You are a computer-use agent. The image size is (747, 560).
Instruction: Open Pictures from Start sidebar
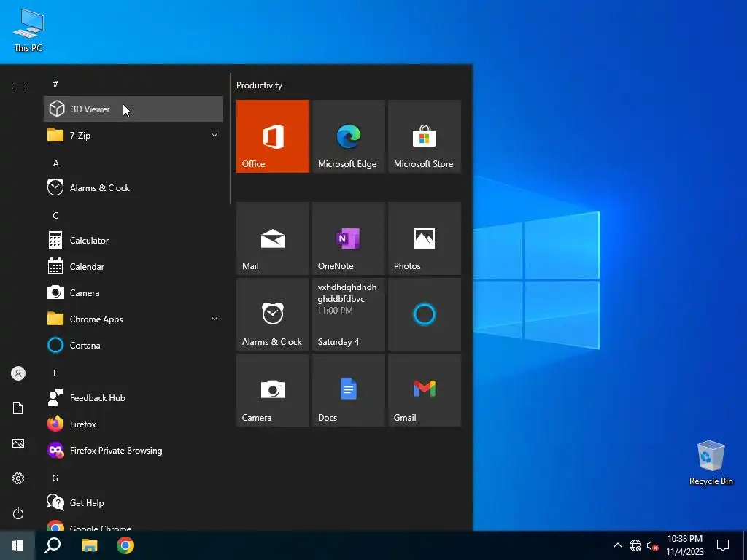pos(18,443)
